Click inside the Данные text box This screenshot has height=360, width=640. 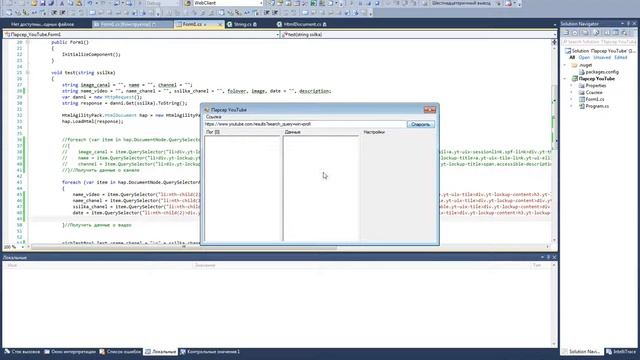[321, 188]
